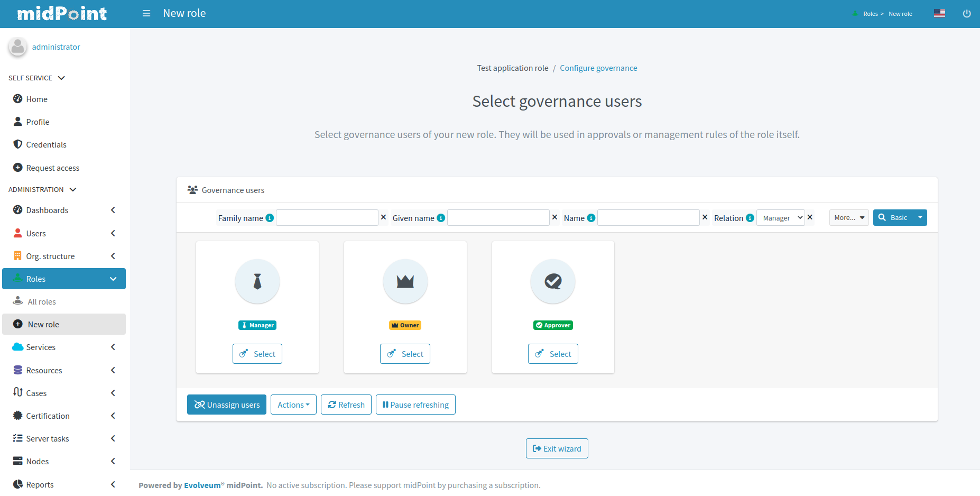Viewport: 980px width, 496px height.
Task: Click the Name search input field
Action: click(x=648, y=218)
